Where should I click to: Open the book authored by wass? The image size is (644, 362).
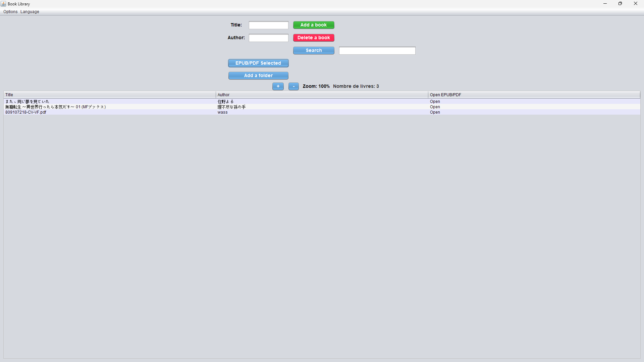tap(435, 112)
